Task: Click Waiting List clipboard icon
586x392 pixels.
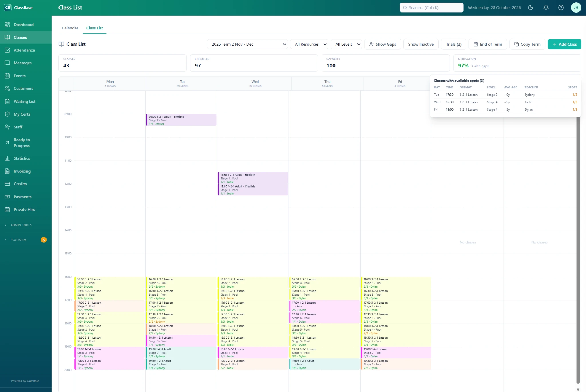Action: point(7,101)
